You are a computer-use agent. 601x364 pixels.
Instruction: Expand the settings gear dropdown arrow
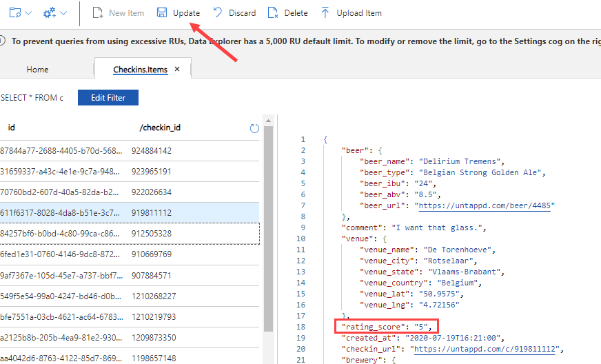pos(63,13)
